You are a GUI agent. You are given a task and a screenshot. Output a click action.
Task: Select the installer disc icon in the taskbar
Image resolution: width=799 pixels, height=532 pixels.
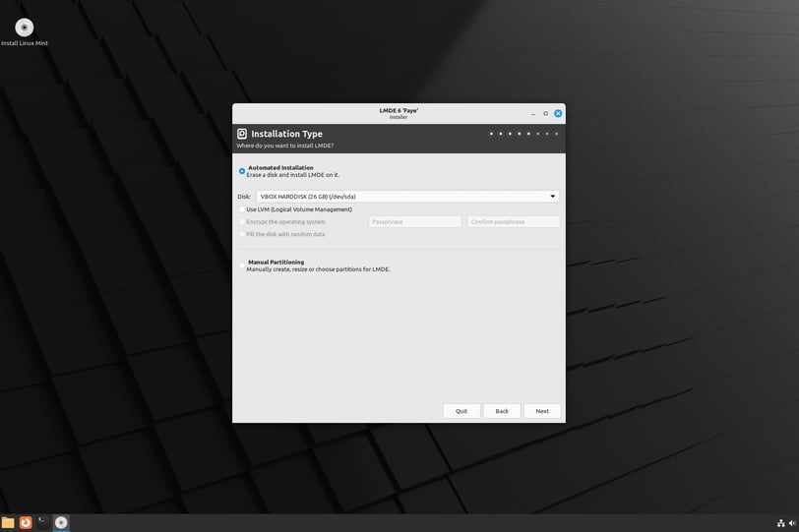tap(61, 522)
